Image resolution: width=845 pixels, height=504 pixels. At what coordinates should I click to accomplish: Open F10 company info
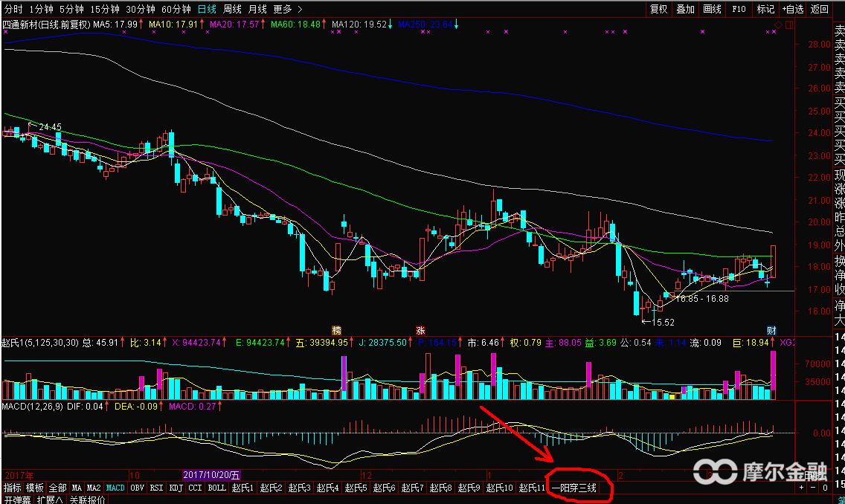pyautogui.click(x=739, y=9)
